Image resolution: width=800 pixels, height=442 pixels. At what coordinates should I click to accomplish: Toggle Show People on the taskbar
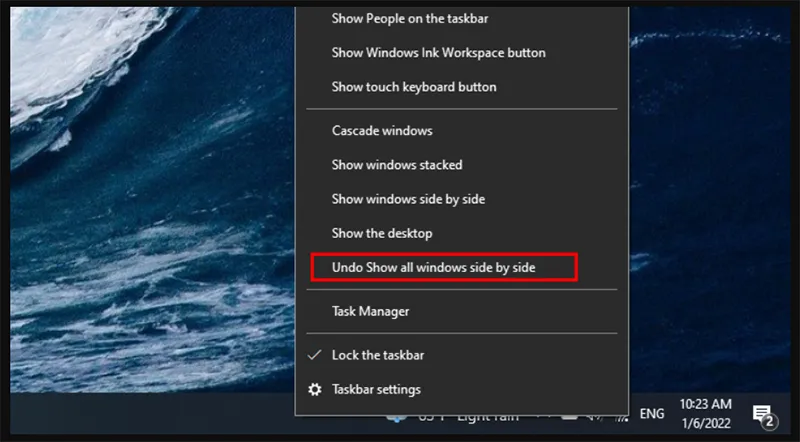tap(410, 18)
